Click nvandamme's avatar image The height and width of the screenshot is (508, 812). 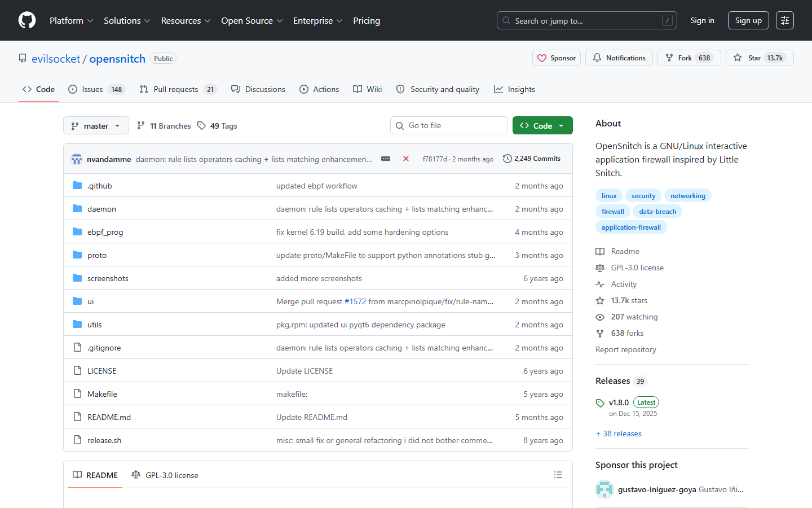coord(77,159)
